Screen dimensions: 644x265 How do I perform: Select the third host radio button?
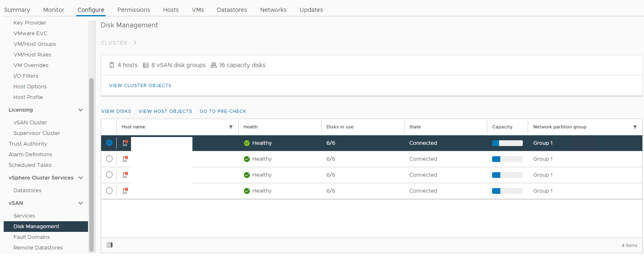(x=109, y=175)
